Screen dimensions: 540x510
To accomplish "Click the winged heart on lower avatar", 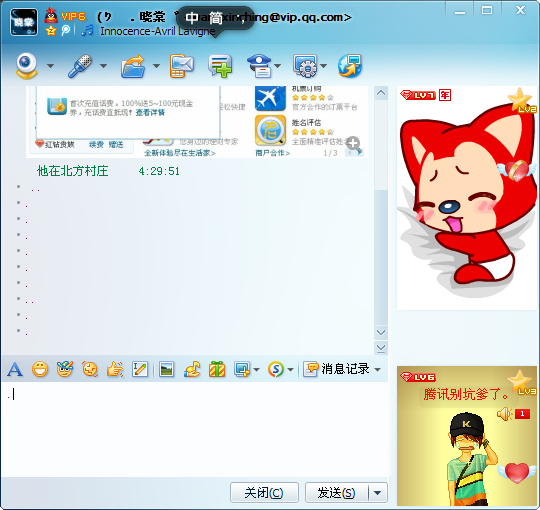I will (517, 472).
